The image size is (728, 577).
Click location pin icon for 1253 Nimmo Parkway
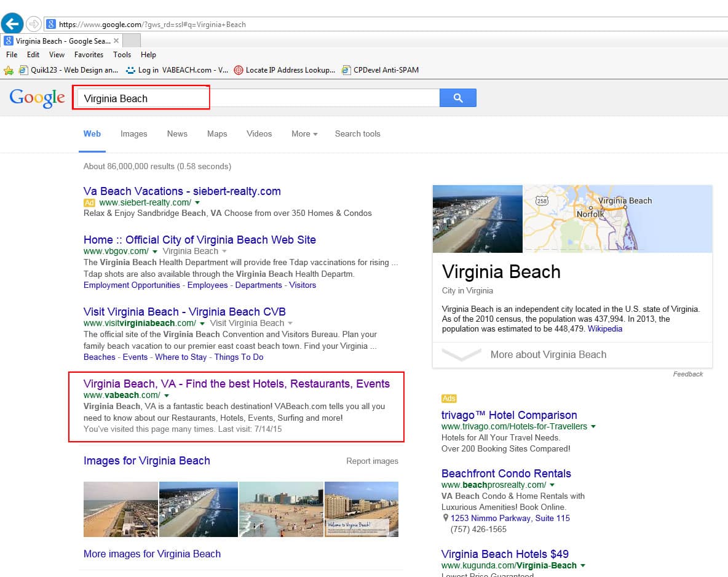(445, 518)
